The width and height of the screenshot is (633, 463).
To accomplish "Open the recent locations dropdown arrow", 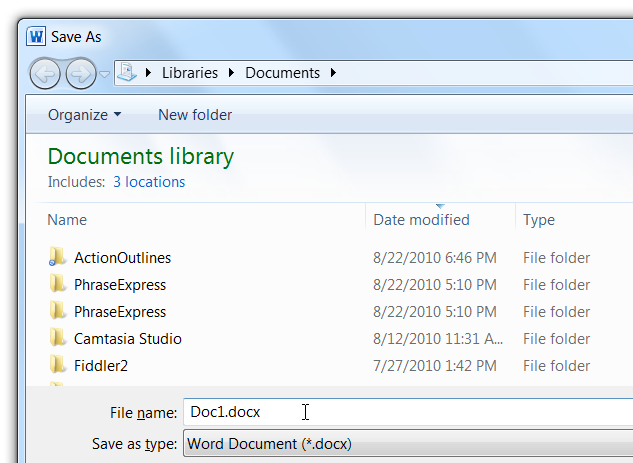I will coord(105,74).
